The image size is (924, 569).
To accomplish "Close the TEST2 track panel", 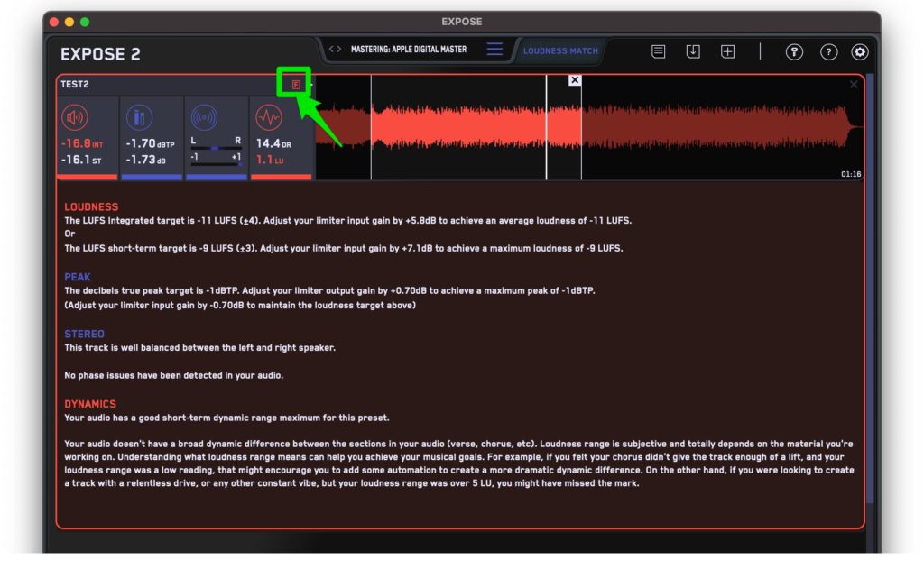I will tap(854, 85).
